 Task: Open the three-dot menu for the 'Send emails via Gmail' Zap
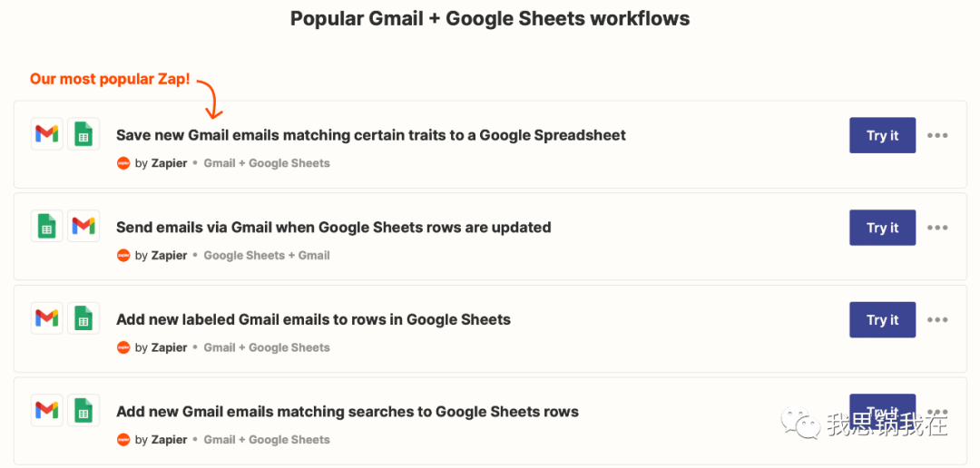[x=937, y=228]
